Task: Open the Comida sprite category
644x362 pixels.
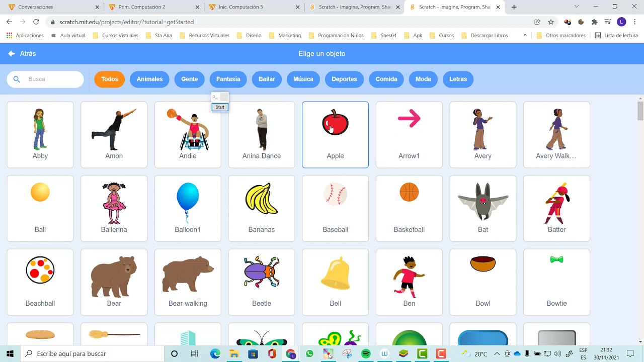Action: tap(386, 79)
